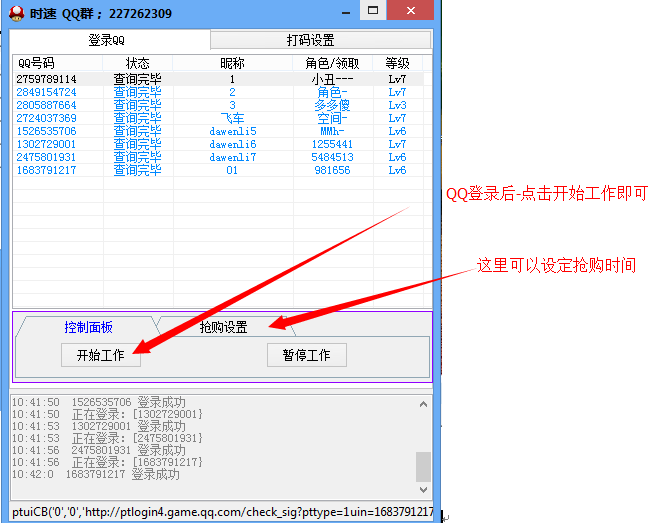Click the mushroom app icon in title bar
Screen dimensions: 666x523
(x=16, y=13)
